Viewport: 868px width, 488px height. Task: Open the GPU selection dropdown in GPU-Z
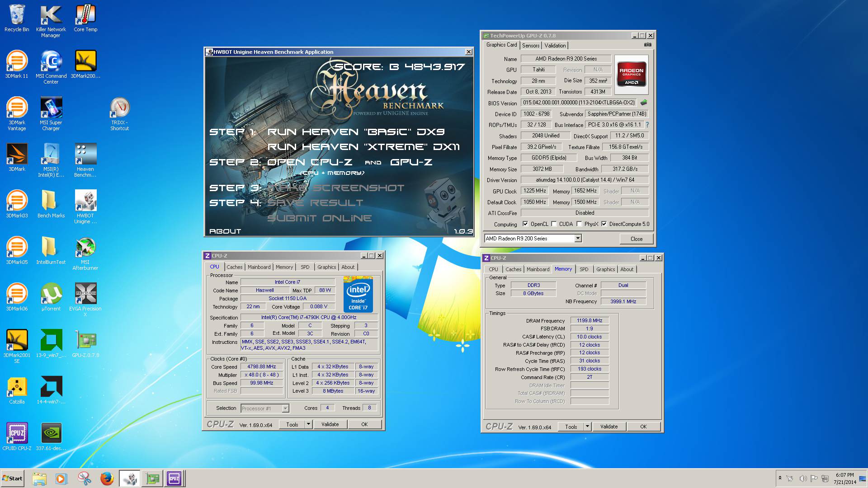(578, 239)
